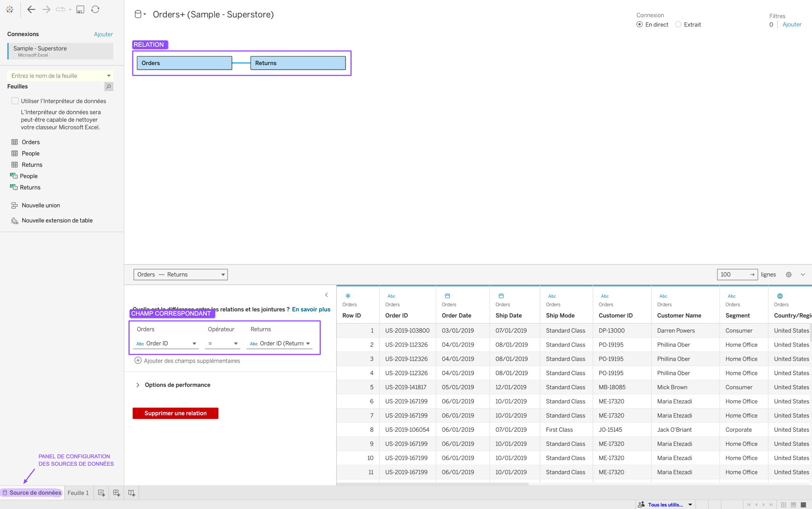The image size is (812, 509).
Task: Click the new story icon
Action: point(132,493)
